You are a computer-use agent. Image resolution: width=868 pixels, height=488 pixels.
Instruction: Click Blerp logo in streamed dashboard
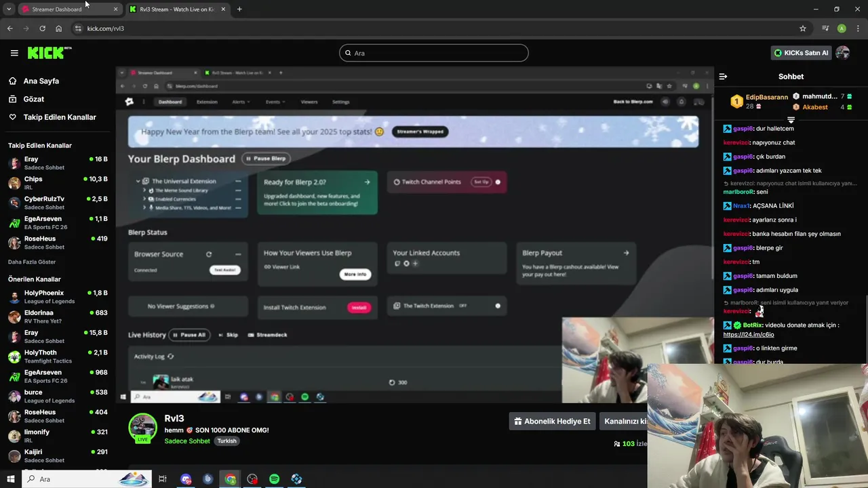click(x=129, y=102)
